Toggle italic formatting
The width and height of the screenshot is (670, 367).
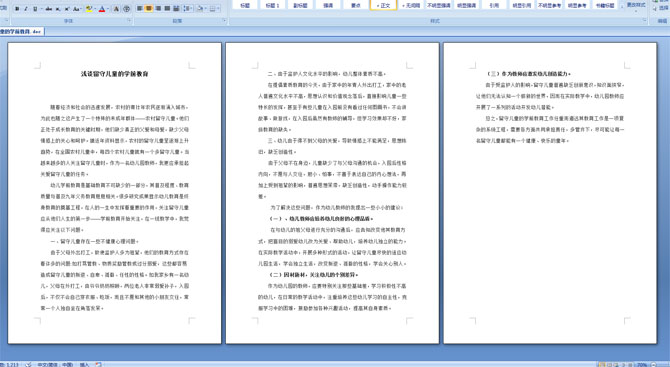coord(26,9)
